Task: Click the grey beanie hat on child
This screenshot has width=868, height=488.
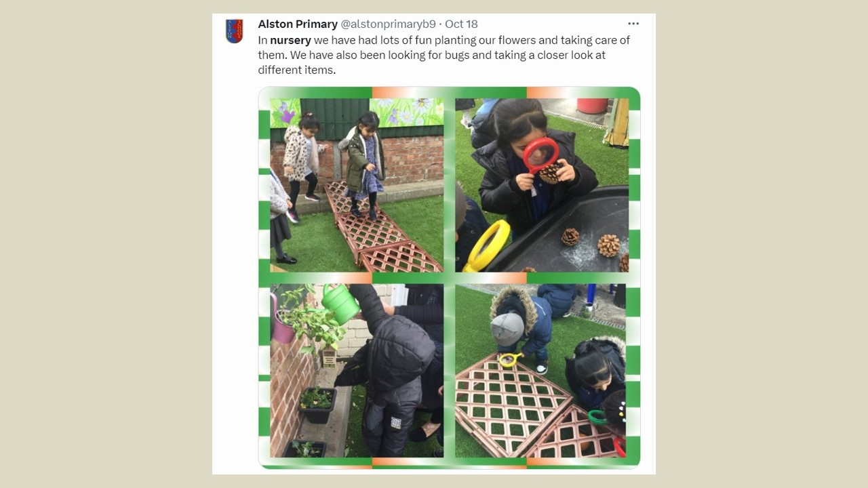Action: click(x=507, y=329)
